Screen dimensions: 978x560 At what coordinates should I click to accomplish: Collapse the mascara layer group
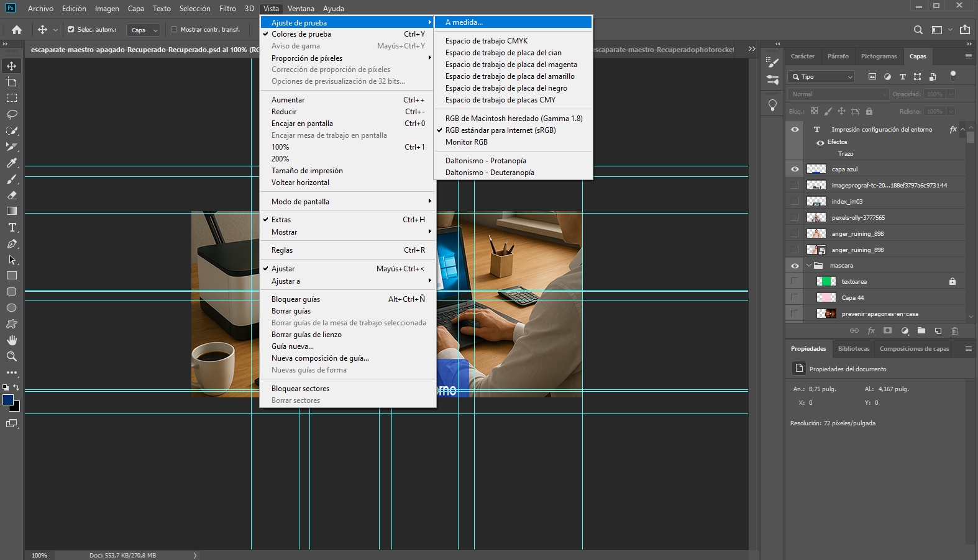[x=809, y=266]
